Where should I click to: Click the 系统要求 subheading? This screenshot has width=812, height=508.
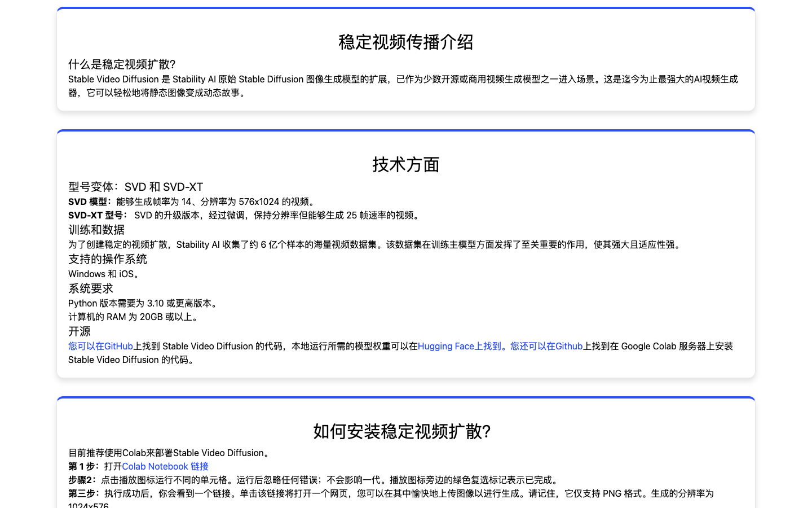pos(91,288)
